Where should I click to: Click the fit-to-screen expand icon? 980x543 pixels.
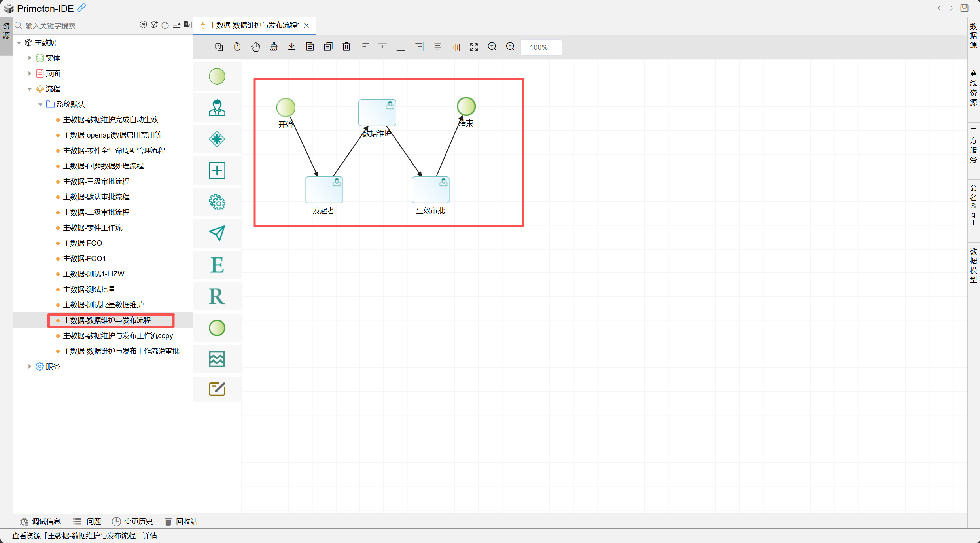click(474, 47)
